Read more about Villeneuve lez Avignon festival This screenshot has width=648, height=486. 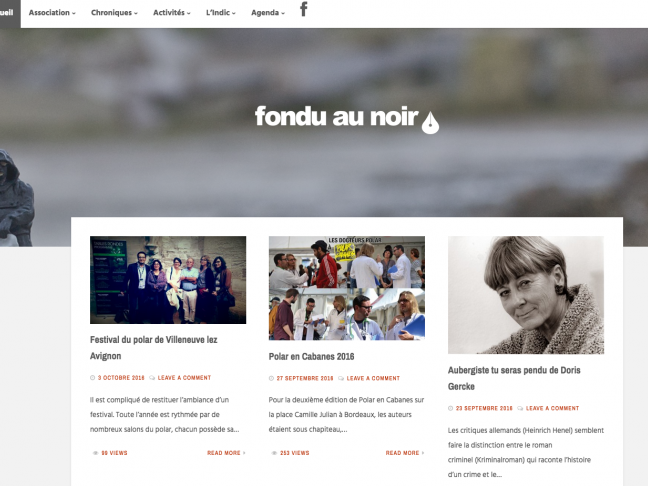(226, 453)
